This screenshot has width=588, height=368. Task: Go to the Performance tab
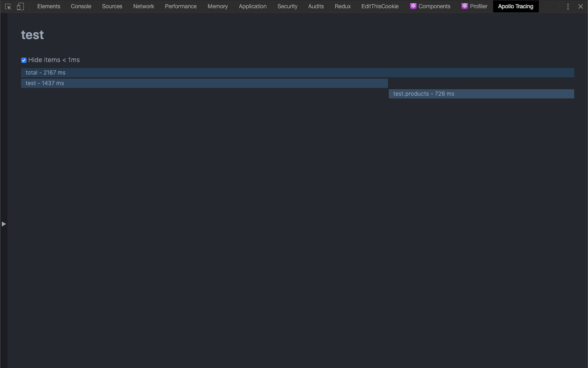[181, 6]
